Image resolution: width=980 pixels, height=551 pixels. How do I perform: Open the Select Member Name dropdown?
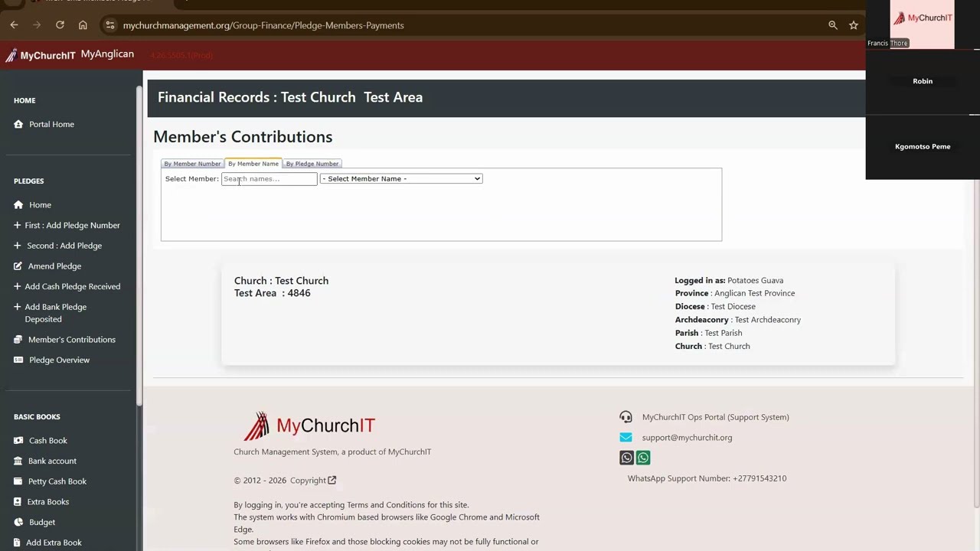pyautogui.click(x=401, y=178)
